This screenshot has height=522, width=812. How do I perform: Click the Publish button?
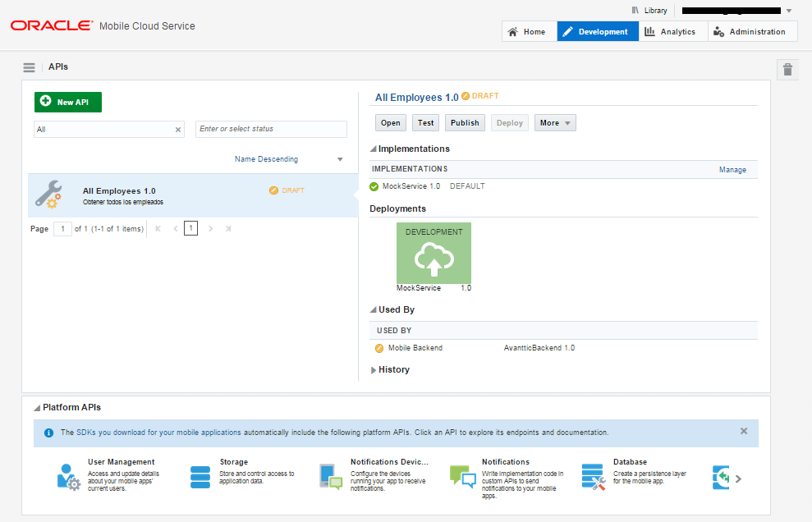(x=465, y=123)
